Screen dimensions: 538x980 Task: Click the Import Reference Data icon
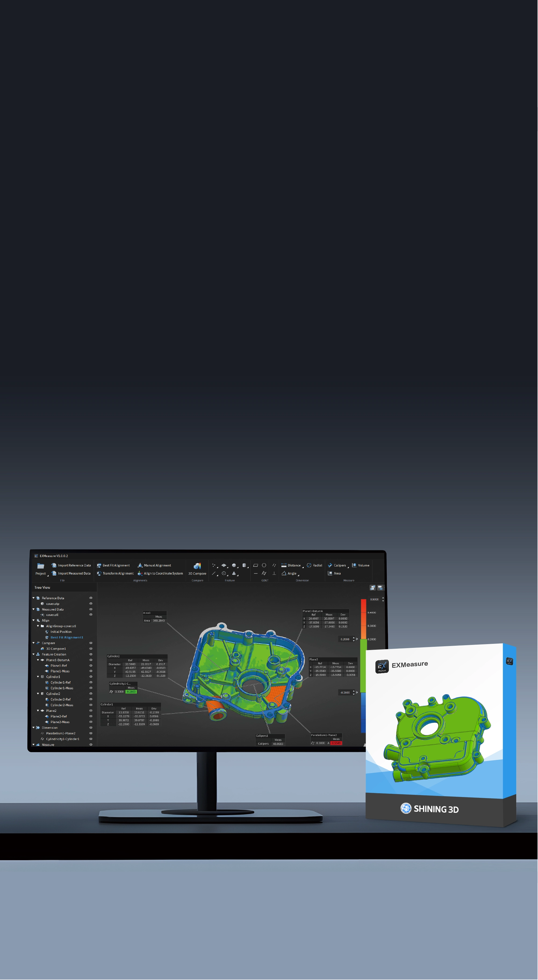coord(54,565)
